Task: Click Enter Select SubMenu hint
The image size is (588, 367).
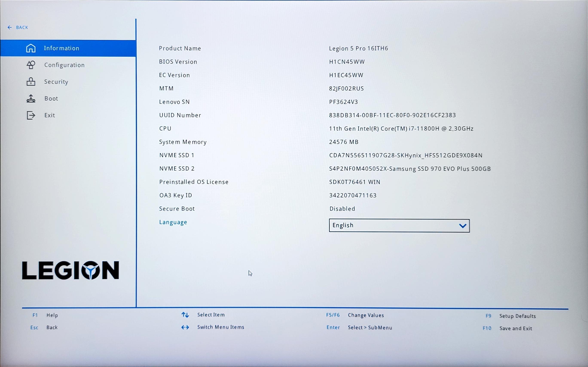Action: tap(359, 327)
